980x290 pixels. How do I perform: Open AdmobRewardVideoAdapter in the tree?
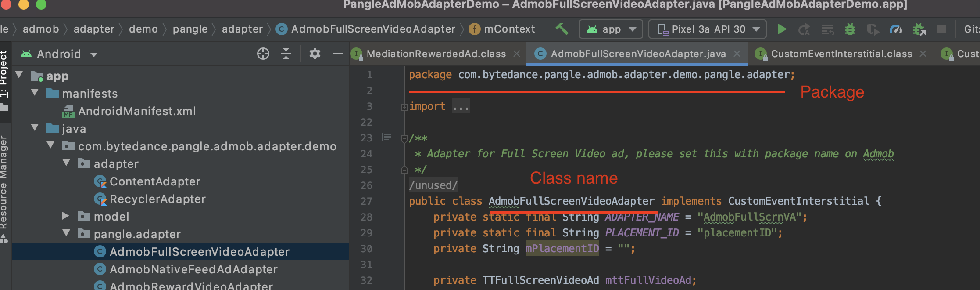point(191,286)
